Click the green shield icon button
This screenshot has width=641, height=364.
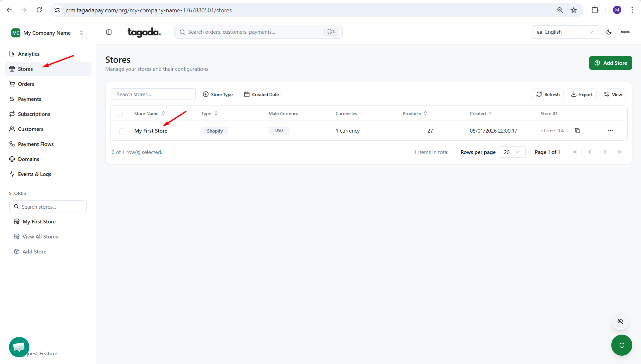coord(621,345)
